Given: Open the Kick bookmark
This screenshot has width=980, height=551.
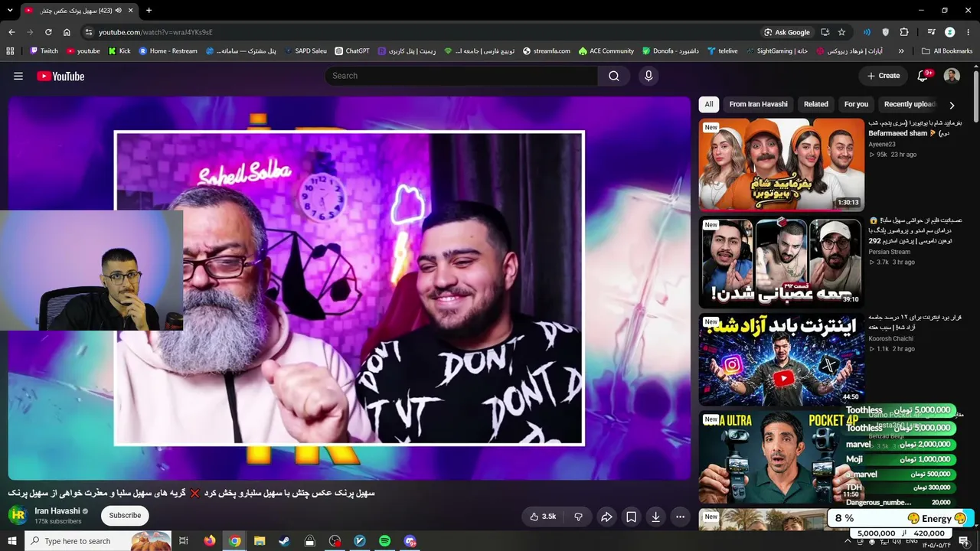Looking at the screenshot, I should coord(119,51).
